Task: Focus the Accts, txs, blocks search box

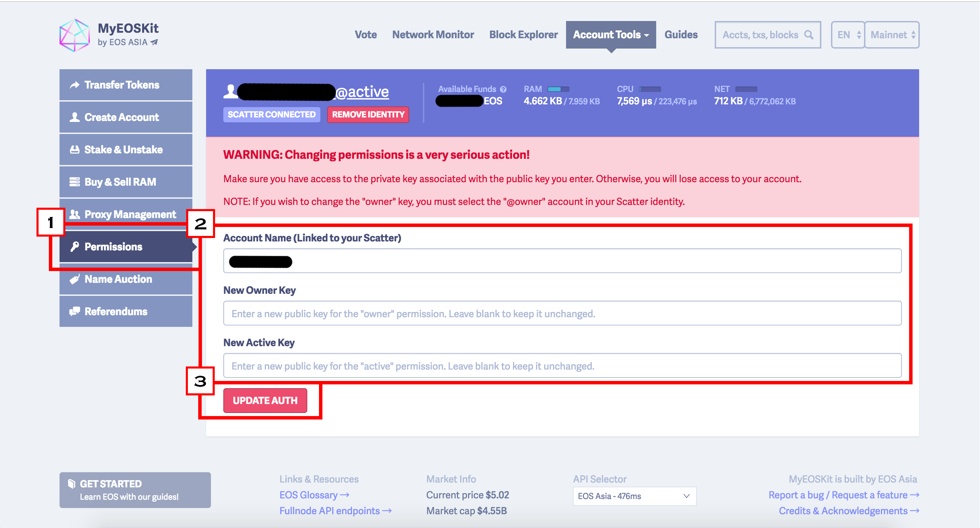Action: [768, 35]
